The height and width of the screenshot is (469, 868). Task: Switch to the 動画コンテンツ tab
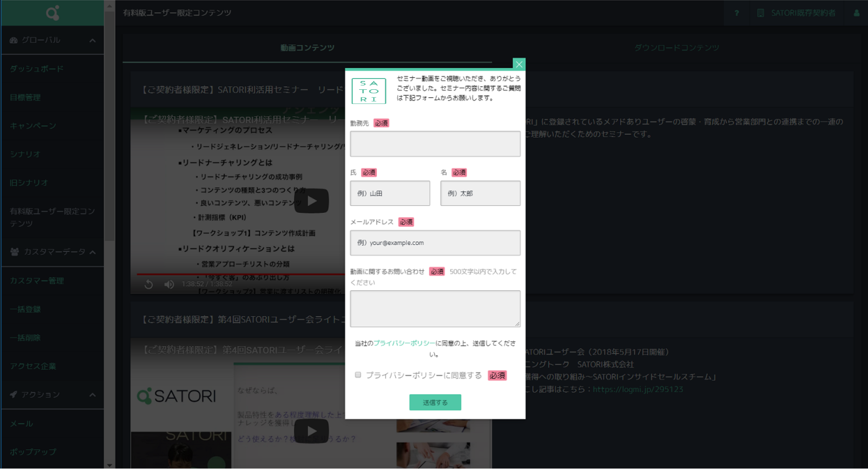coord(307,47)
